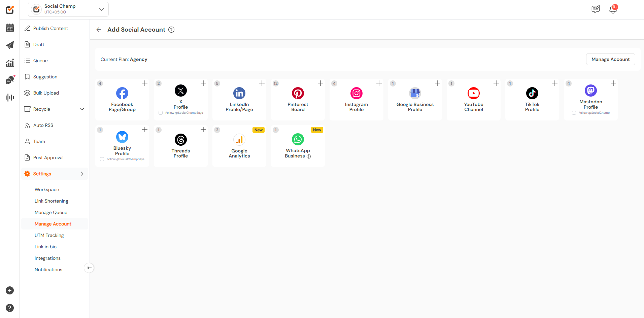Viewport: 644px width, 318px height.
Task: Add a TikTok Profile with plus icon
Action: click(555, 83)
